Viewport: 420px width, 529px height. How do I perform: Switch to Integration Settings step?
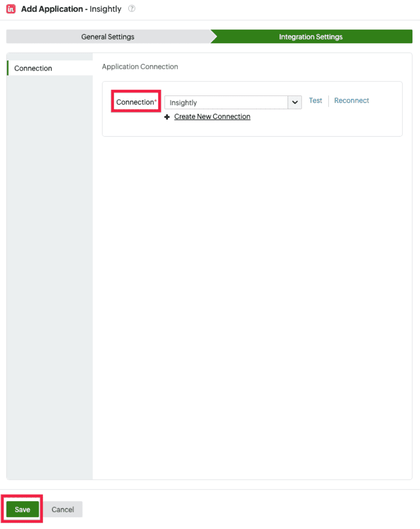[x=311, y=37]
